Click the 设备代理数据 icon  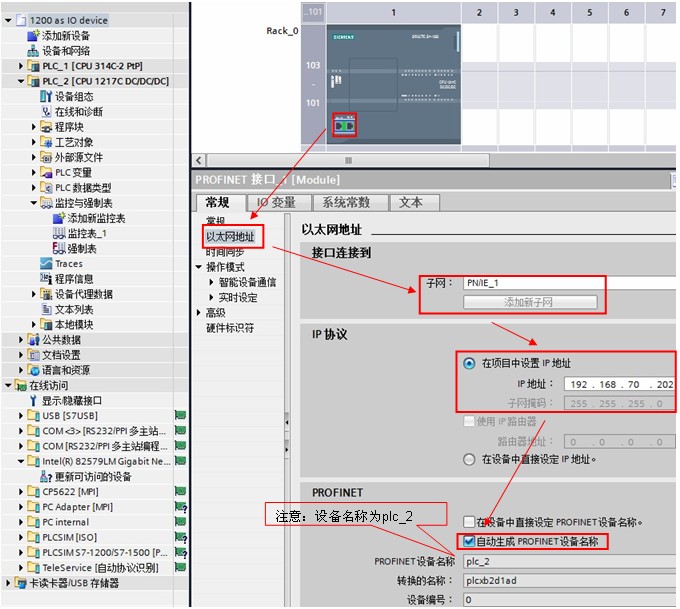[x=46, y=294]
